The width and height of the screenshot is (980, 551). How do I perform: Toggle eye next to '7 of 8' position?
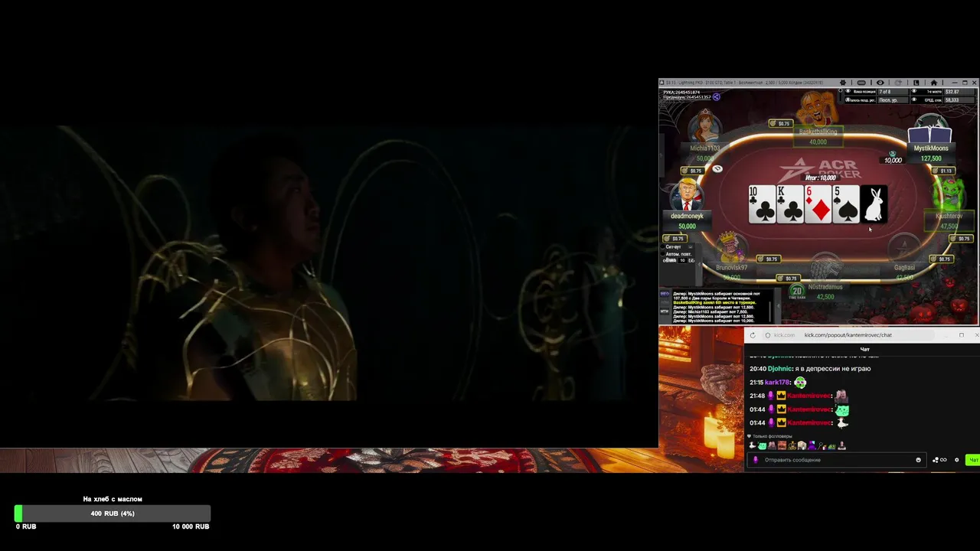(x=848, y=91)
